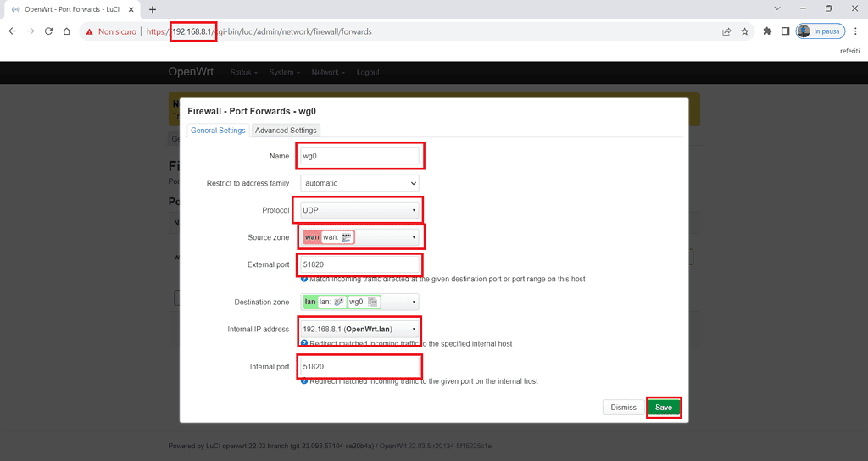
Task: Select the General Settings tab
Action: (x=218, y=131)
